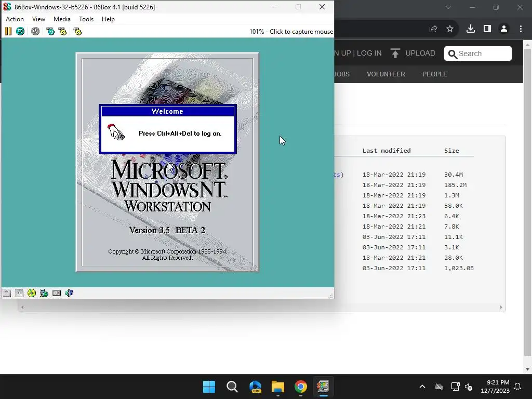Open the Tools menu in 86Box
Viewport: 532px width, 399px height.
[x=86, y=19]
